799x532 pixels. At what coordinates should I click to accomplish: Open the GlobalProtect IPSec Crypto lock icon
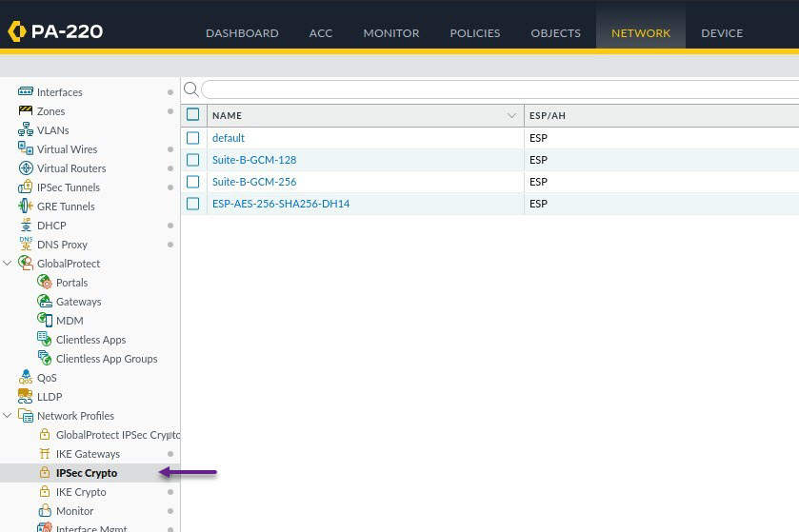[45, 434]
